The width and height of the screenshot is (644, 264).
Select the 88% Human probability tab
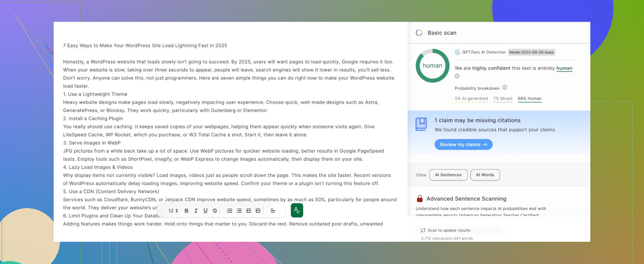[530, 99]
